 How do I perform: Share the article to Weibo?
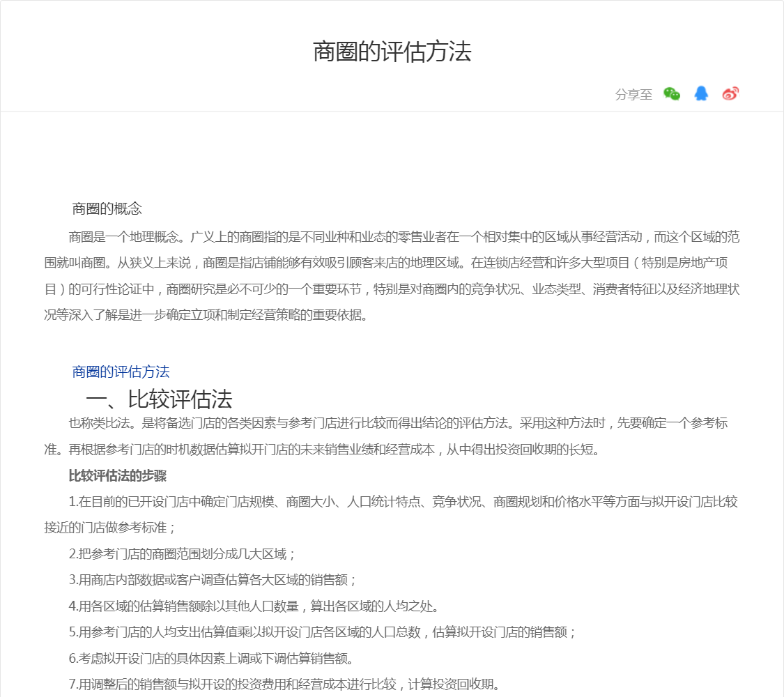point(730,93)
